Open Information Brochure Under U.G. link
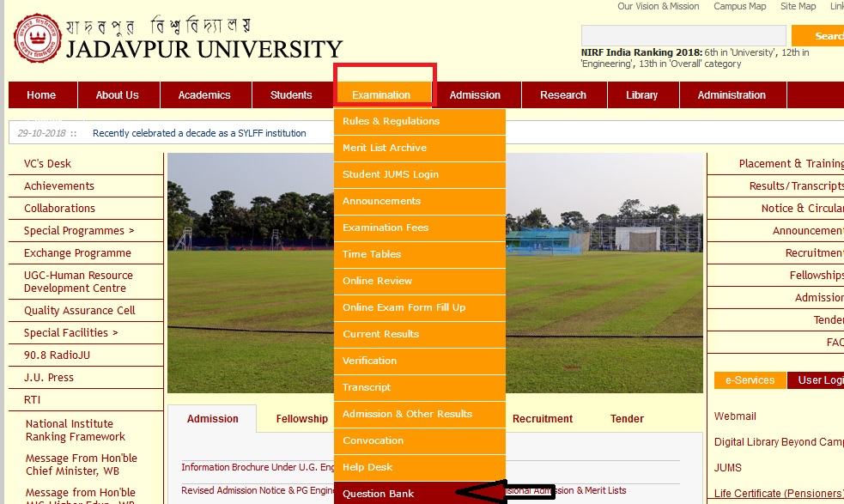Viewport: 844px width, 504px height. 258,467
